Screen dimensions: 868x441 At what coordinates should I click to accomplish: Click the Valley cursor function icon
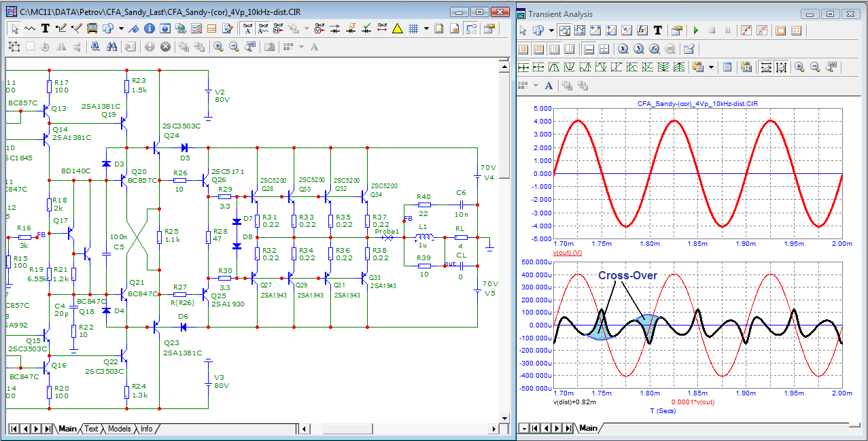pos(570,67)
